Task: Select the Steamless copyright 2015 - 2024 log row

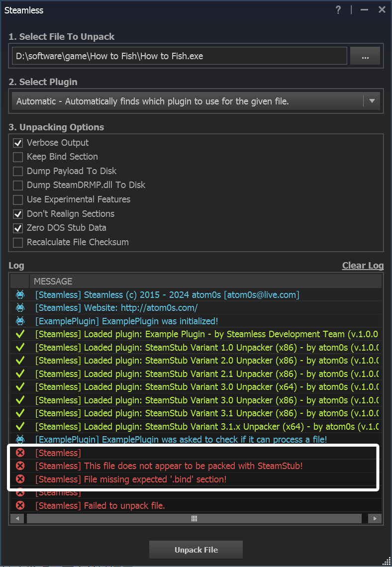Action: tap(196, 295)
